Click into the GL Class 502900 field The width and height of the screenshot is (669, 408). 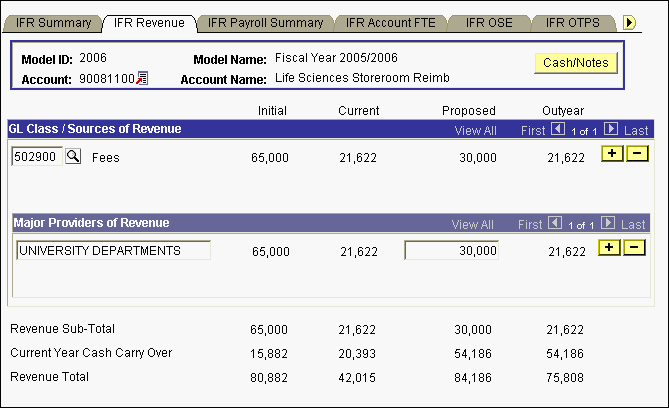pos(36,157)
